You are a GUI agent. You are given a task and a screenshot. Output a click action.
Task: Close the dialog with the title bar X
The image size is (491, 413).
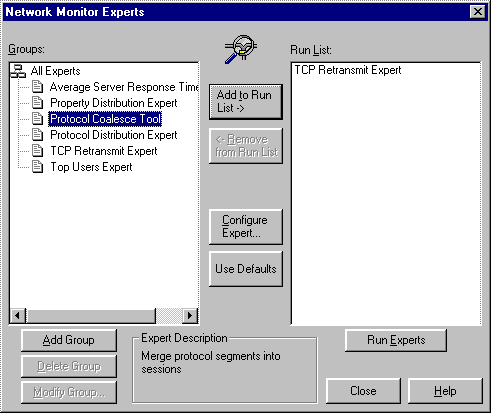pos(477,12)
